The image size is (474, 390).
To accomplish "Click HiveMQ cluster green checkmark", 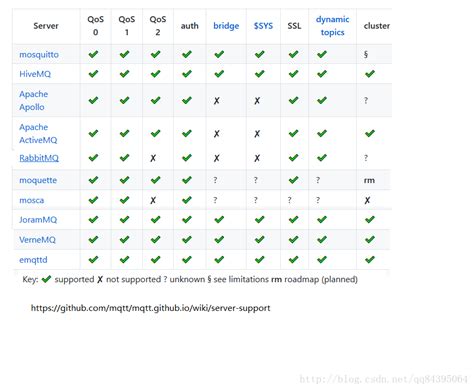I will click(x=370, y=74).
